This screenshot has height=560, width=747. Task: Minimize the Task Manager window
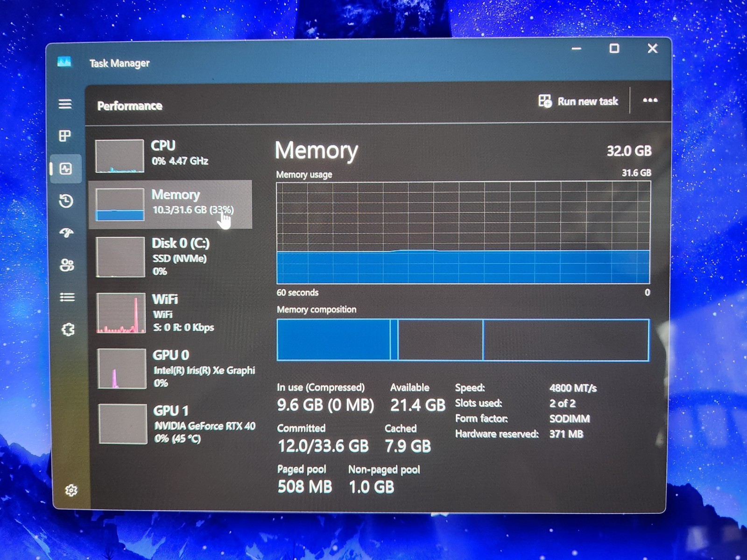click(577, 49)
